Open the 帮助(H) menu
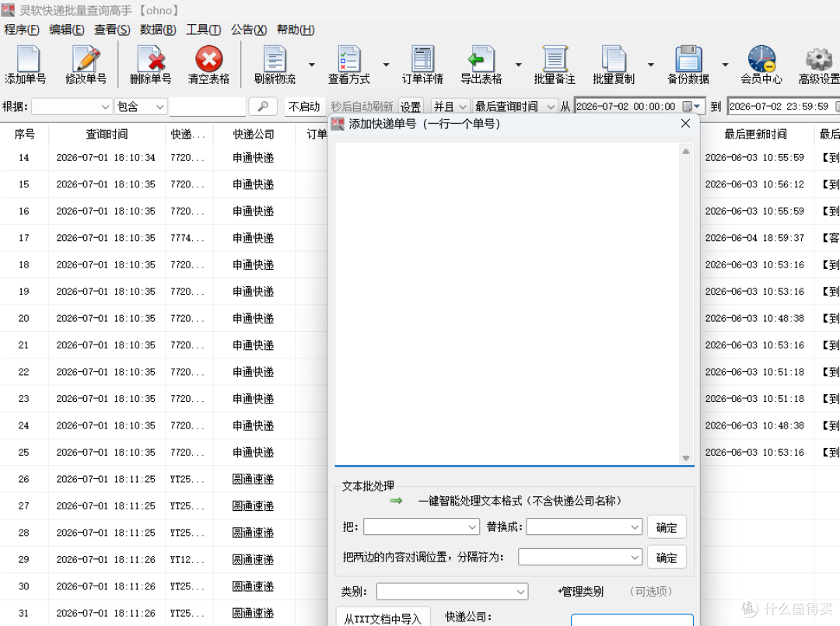The width and height of the screenshot is (840, 626). coord(296,30)
